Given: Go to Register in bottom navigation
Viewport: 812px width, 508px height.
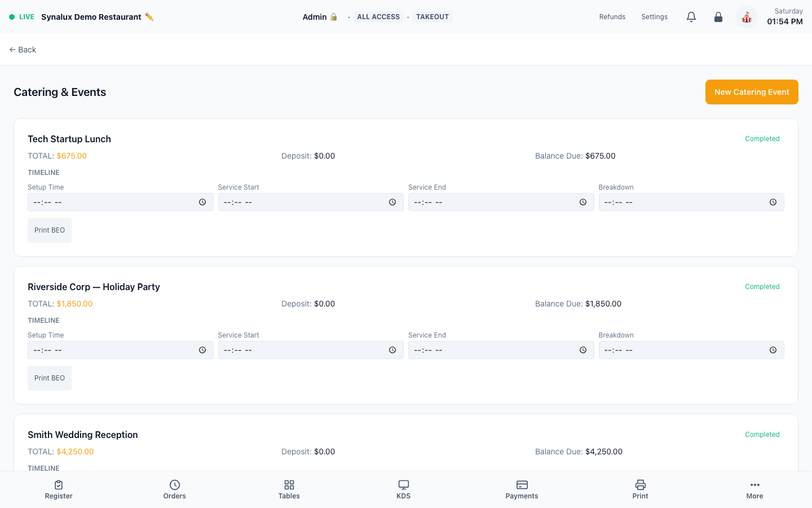Looking at the screenshot, I should click(x=59, y=490).
